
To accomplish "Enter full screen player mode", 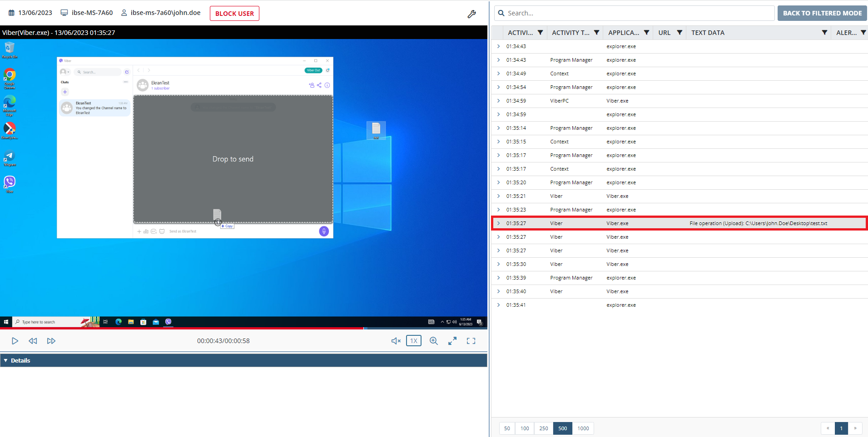I will [x=471, y=341].
